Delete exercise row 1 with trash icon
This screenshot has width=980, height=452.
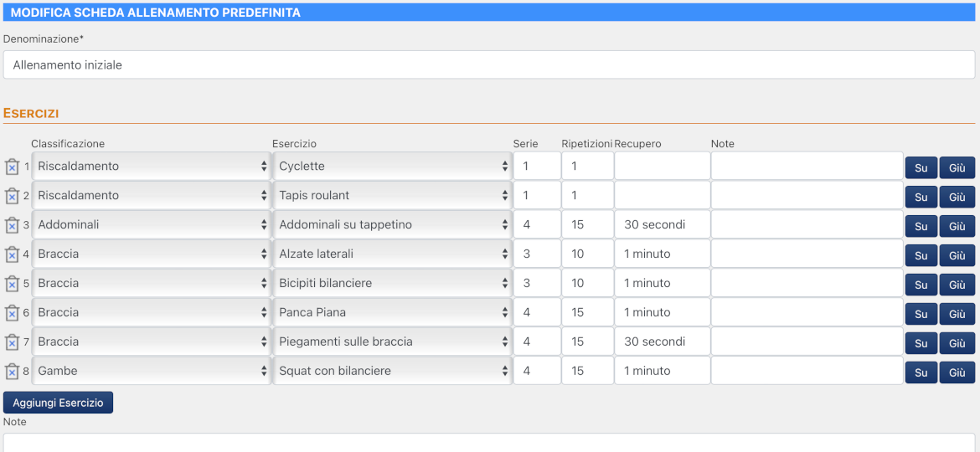click(12, 167)
